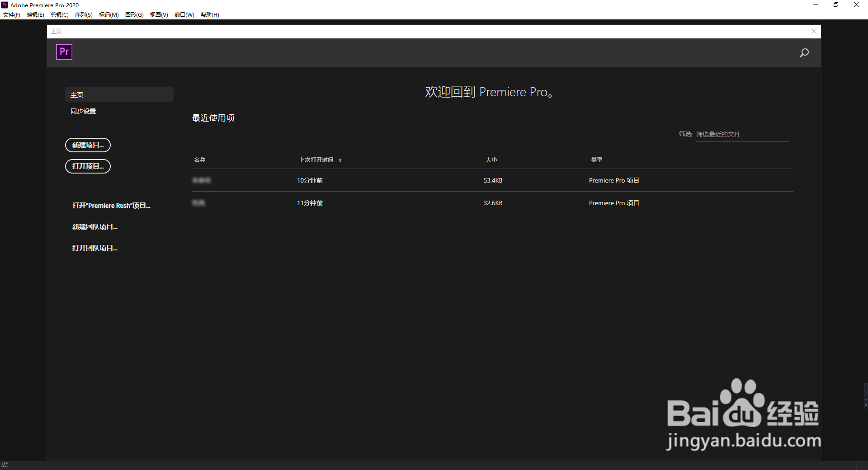This screenshot has width=868, height=470.
Task: Click the 32.6KB size cell
Action: click(493, 203)
